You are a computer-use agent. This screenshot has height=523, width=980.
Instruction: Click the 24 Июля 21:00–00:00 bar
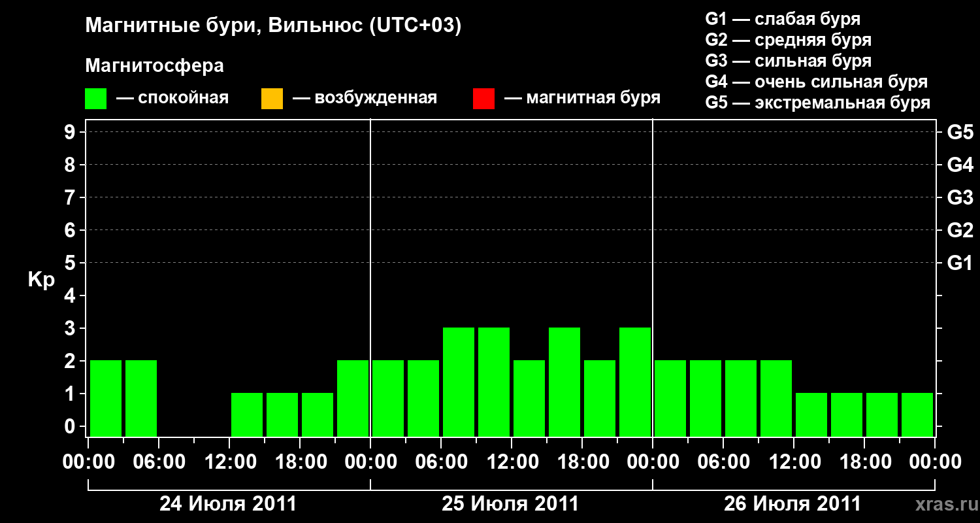[353, 398]
